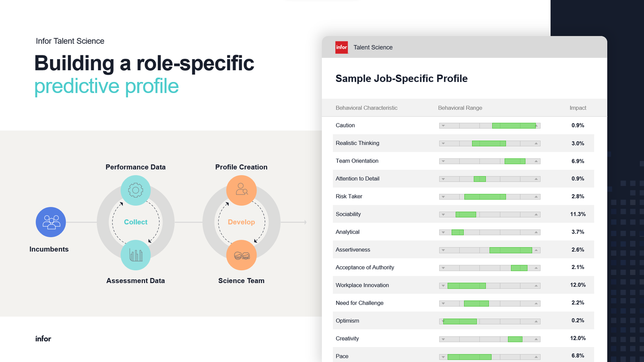Select the Behavioral Characteristic column header

point(366,108)
